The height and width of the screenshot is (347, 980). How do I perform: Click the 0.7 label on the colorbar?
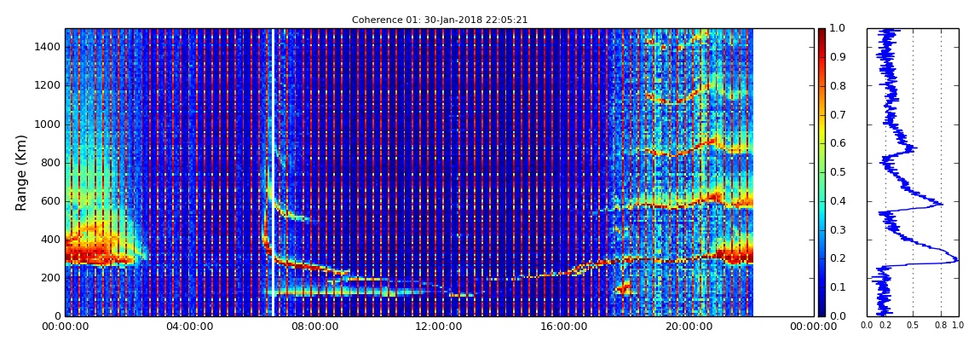(x=839, y=115)
